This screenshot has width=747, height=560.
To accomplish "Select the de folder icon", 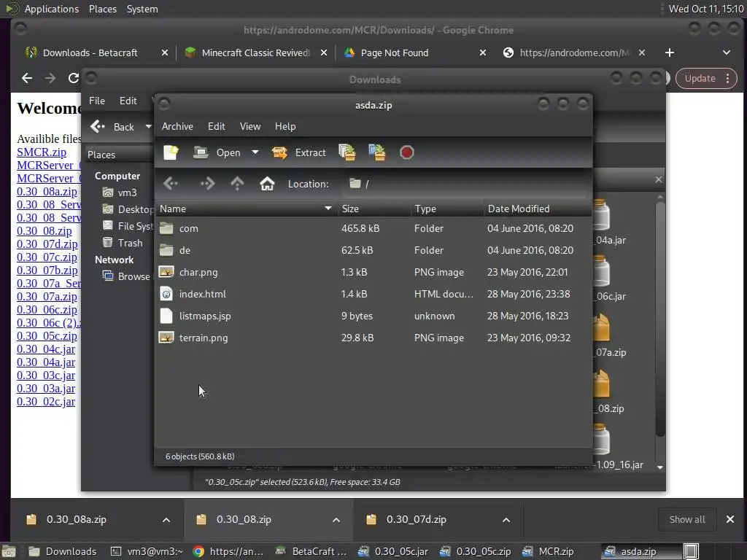I will point(166,250).
